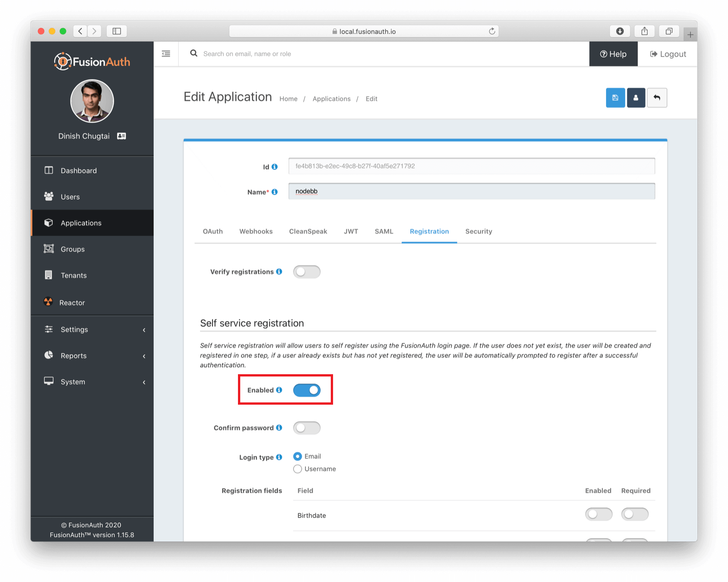Expand the Reports sidebar menu

point(92,356)
